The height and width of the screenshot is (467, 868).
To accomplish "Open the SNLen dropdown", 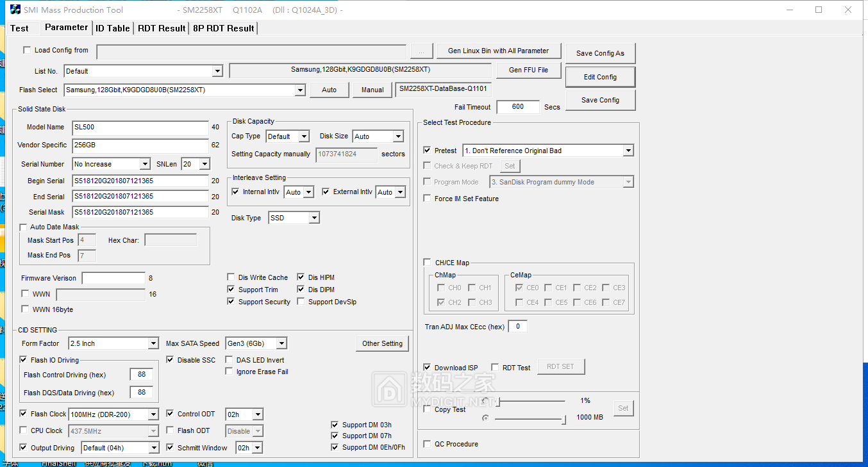I will tap(204, 164).
